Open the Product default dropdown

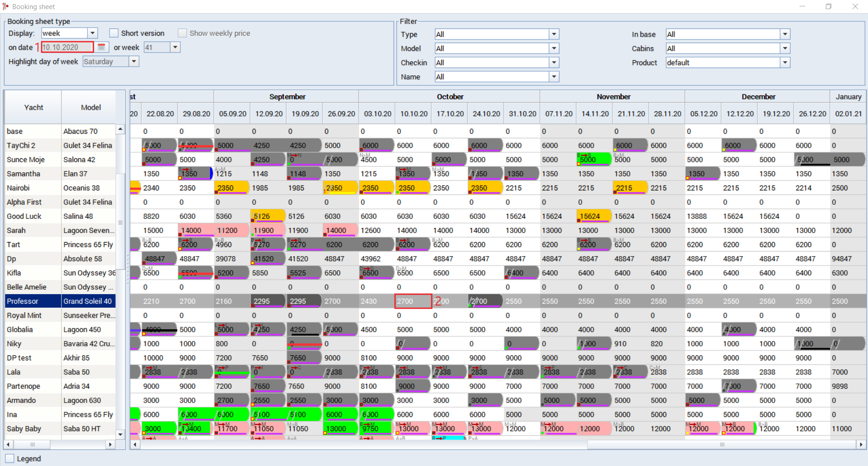coord(785,63)
